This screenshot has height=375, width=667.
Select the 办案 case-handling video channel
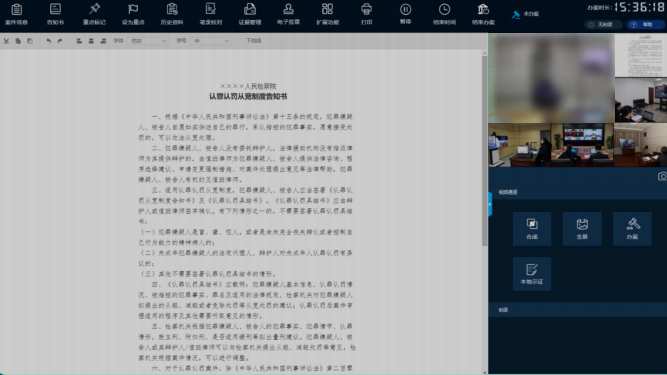click(x=632, y=229)
